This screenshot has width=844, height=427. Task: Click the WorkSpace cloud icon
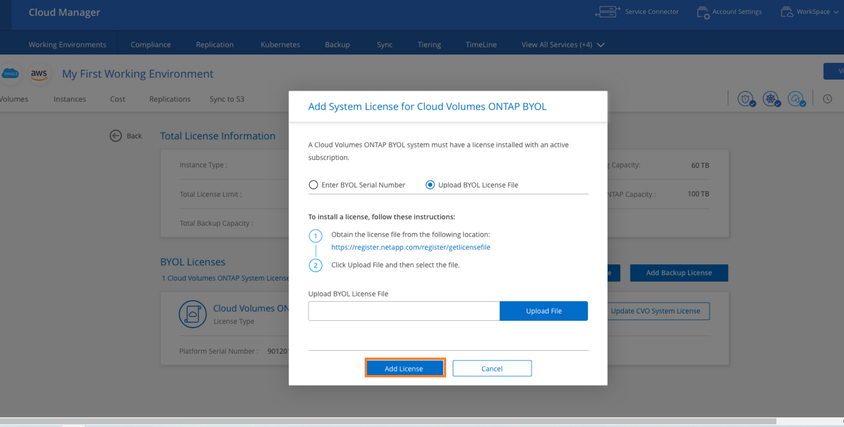pos(787,12)
